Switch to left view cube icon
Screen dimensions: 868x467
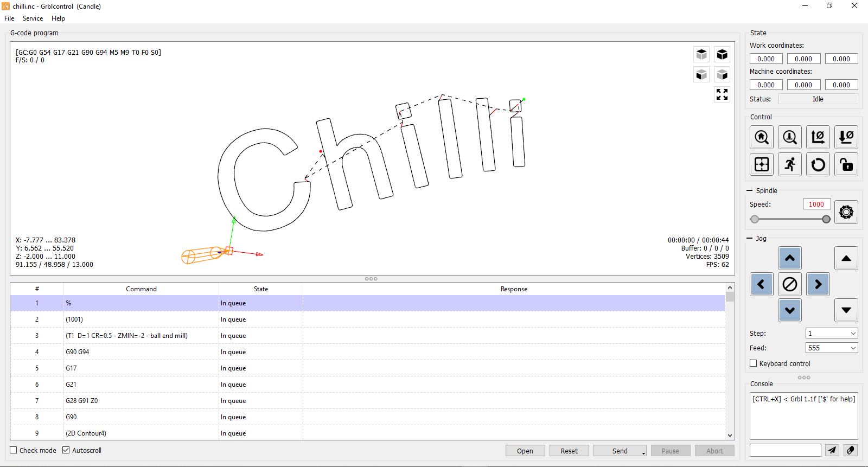tap(722, 74)
